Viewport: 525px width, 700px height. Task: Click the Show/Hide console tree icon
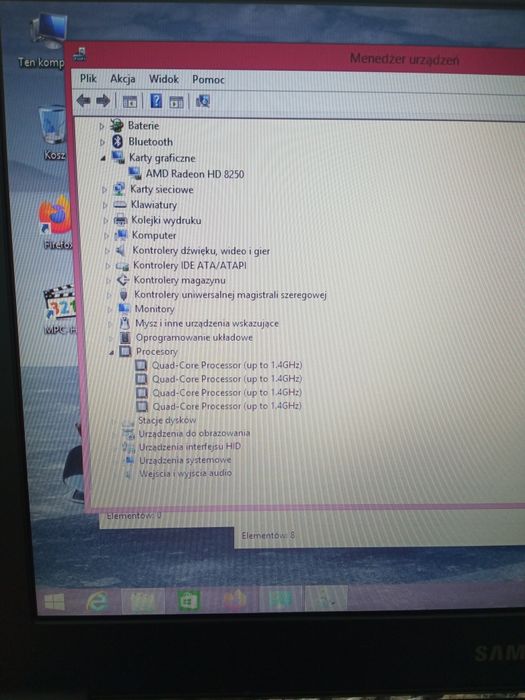[x=129, y=101]
